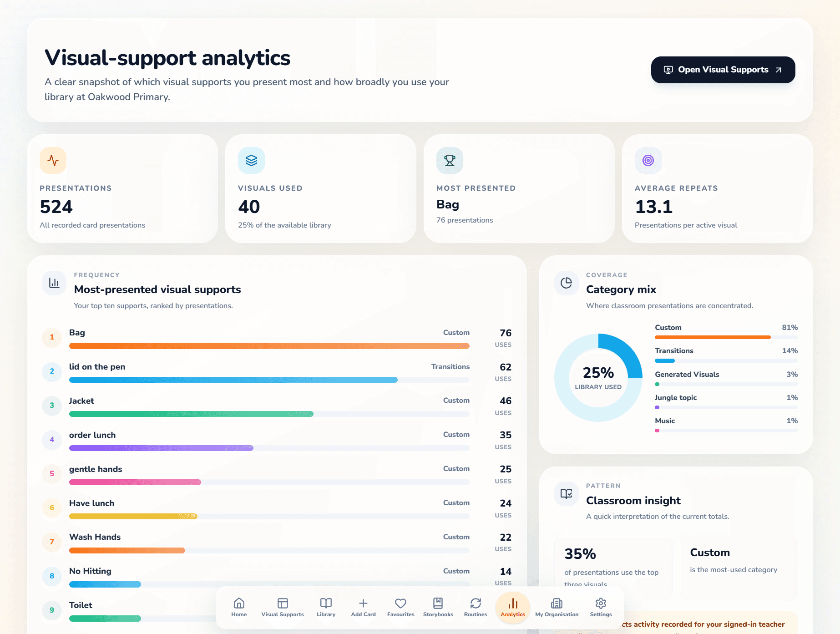Screen dimensions: 840x634
Task: Click the Add Card plus icon
Action: point(363,603)
